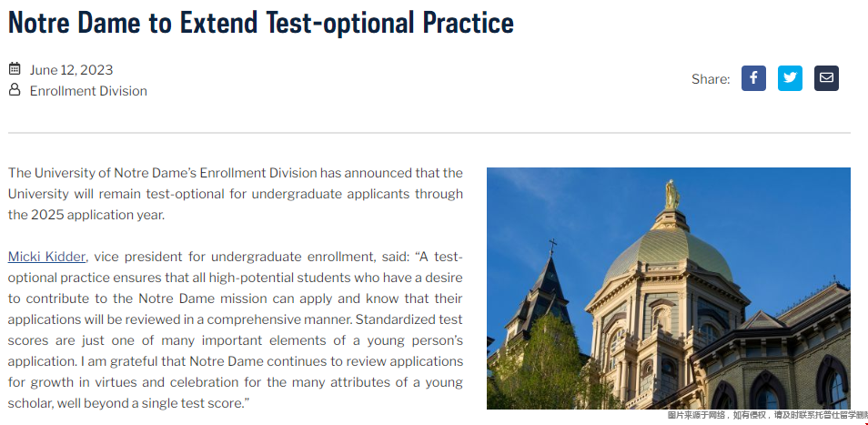Click the quoted paragraph starting with vice president

236,329
